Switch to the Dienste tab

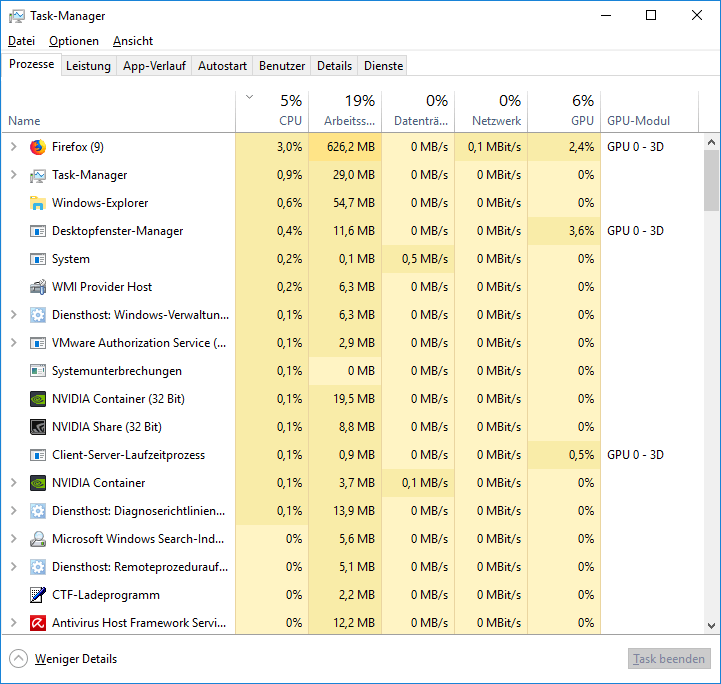tap(383, 66)
